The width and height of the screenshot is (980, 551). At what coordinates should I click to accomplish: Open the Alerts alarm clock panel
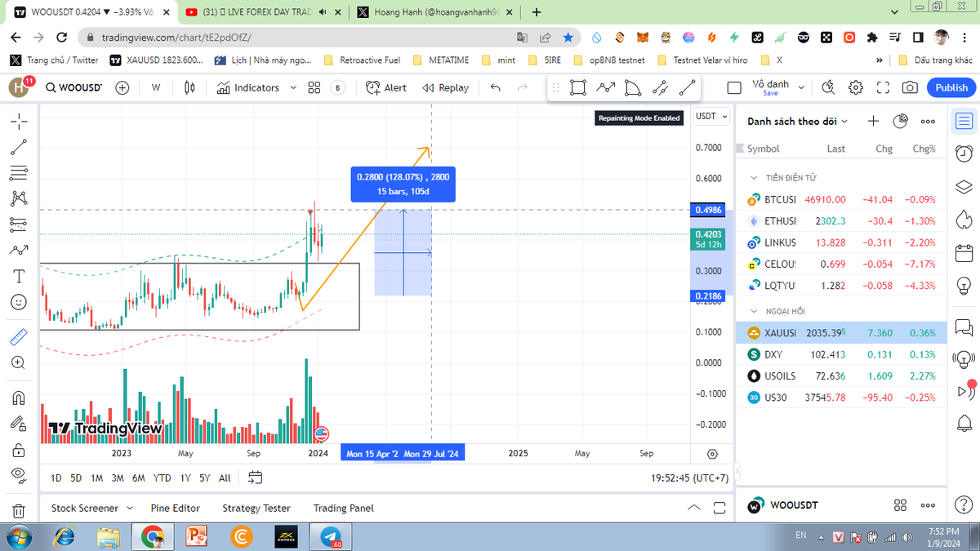click(x=964, y=153)
